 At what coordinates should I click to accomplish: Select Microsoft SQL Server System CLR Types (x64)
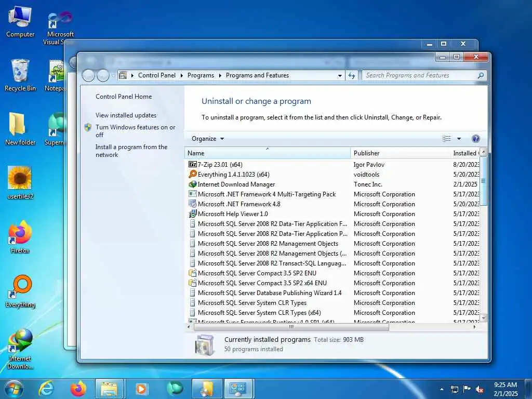coord(332,312)
